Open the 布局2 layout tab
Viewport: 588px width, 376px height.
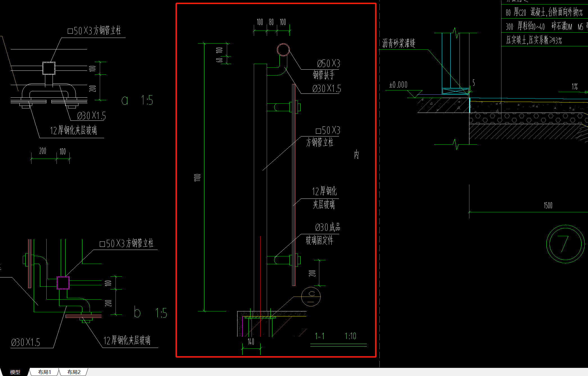(x=74, y=372)
